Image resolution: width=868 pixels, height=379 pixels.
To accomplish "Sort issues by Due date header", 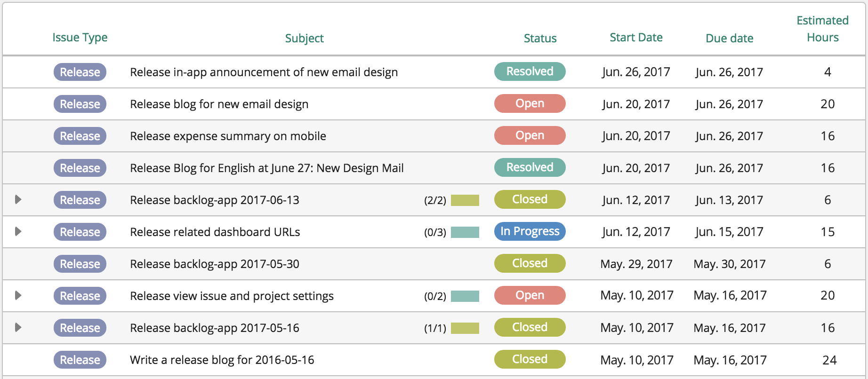I will point(729,38).
